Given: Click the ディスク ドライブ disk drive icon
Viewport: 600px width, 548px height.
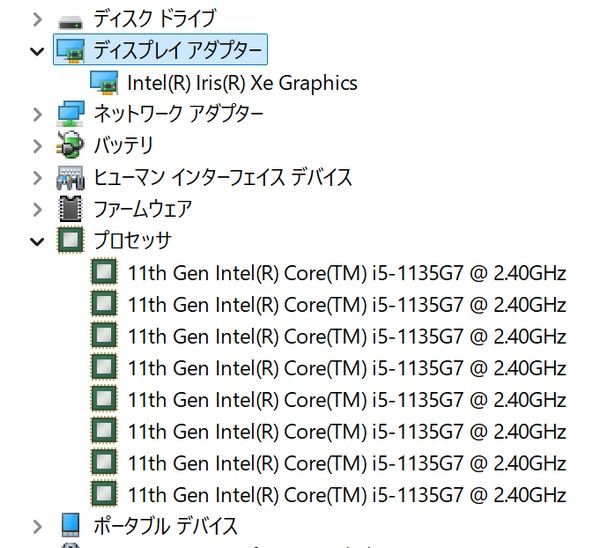Looking at the screenshot, I should click(x=71, y=19).
